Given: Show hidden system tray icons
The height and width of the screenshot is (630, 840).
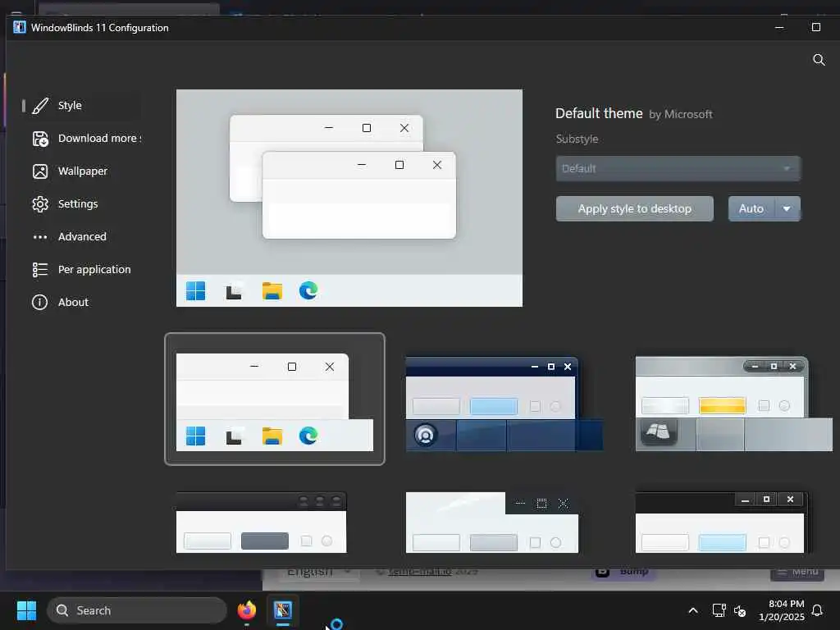Looking at the screenshot, I should tap(692, 610).
